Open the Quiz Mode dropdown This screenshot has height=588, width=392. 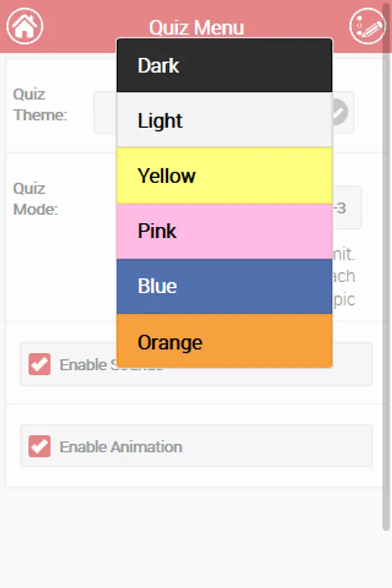(x=348, y=208)
